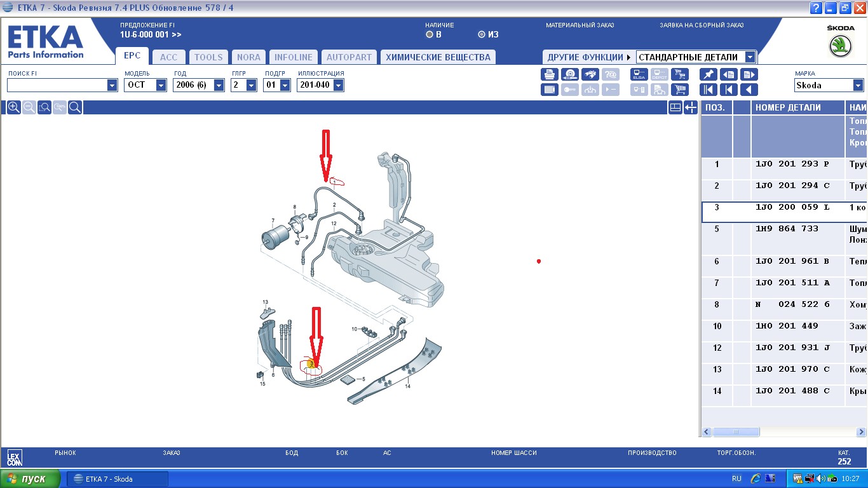This screenshot has width=868, height=488.
Task: Open the МОДЕЛЬ dropdown showing OCT
Action: coord(161,85)
